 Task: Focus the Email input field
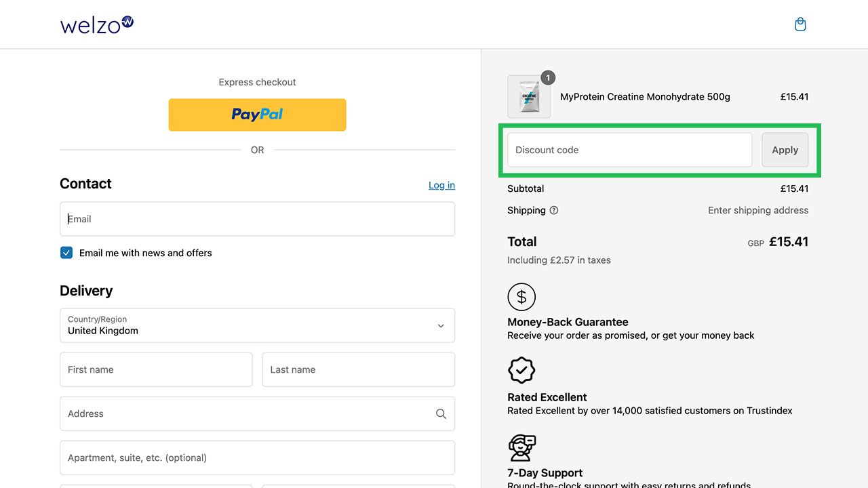[x=257, y=219]
